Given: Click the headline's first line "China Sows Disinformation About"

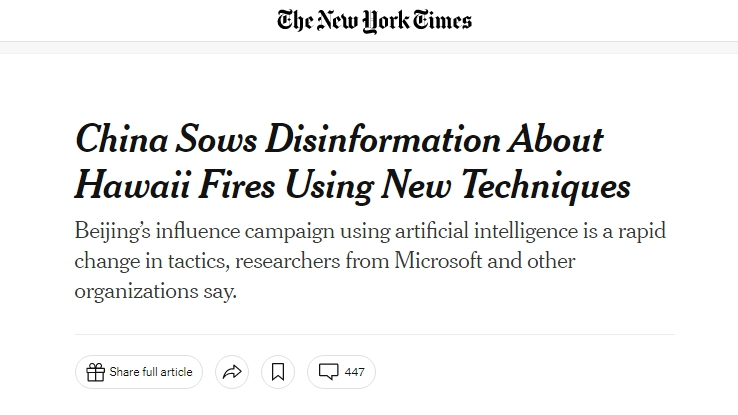Looking at the screenshot, I should click(x=339, y=139).
